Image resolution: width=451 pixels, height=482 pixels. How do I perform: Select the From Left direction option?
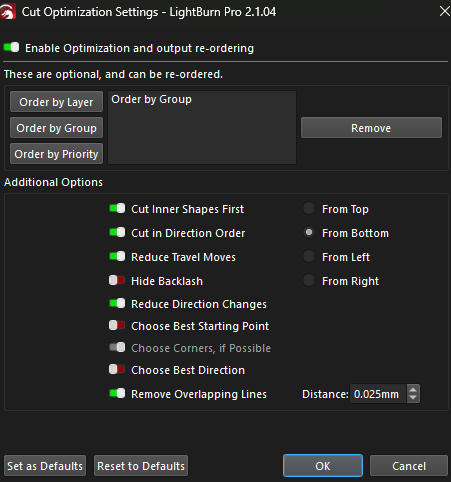tap(309, 256)
